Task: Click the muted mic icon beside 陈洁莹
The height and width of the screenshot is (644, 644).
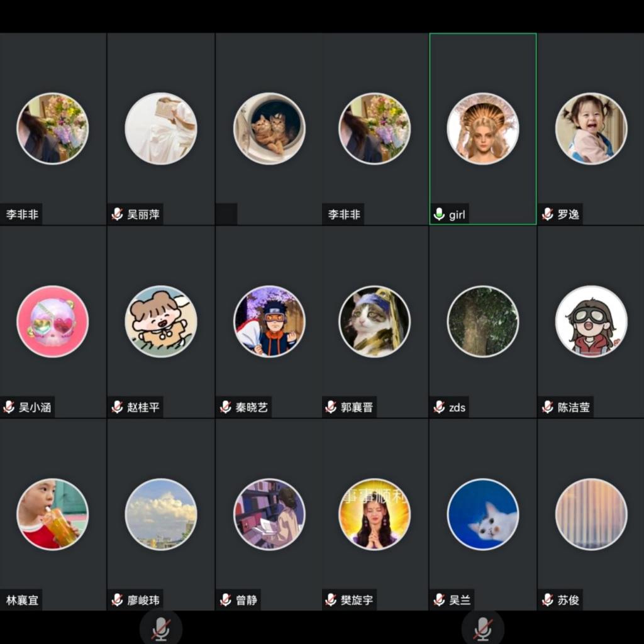Action: pyautogui.click(x=548, y=407)
